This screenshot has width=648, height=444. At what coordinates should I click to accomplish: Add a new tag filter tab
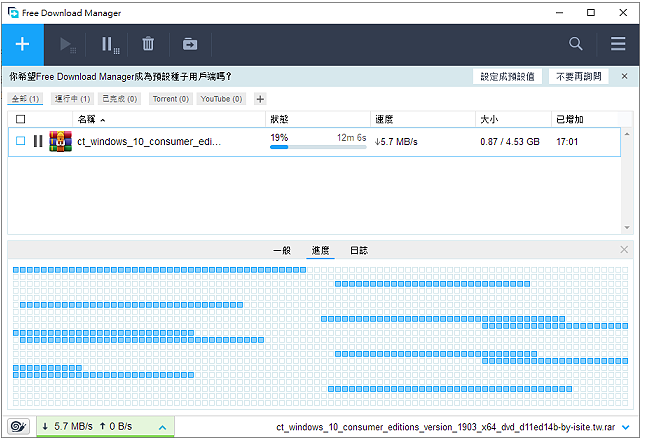click(260, 99)
